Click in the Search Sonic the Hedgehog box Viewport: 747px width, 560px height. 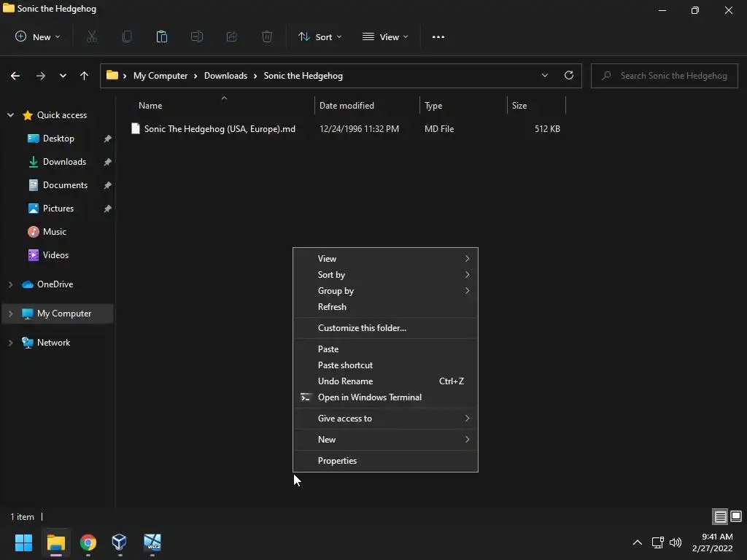665,76
